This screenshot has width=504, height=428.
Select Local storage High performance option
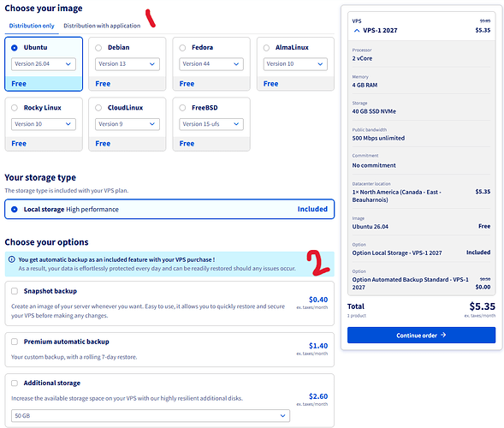pos(169,210)
